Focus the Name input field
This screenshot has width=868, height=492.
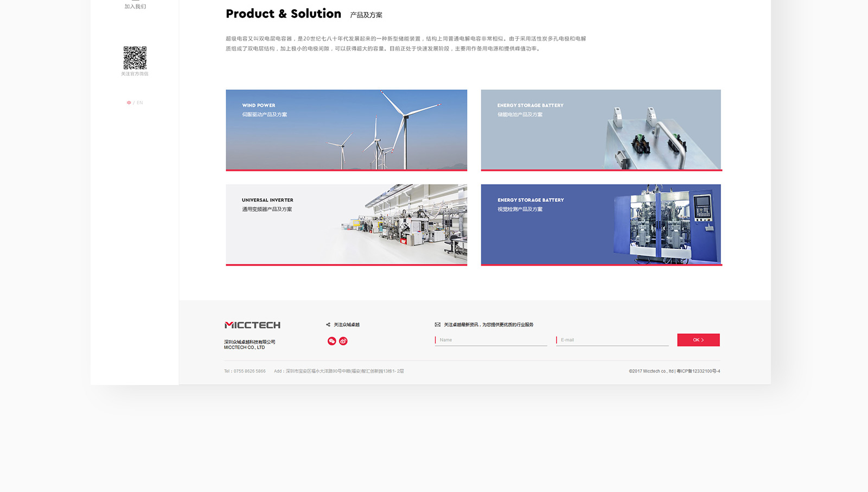click(492, 340)
